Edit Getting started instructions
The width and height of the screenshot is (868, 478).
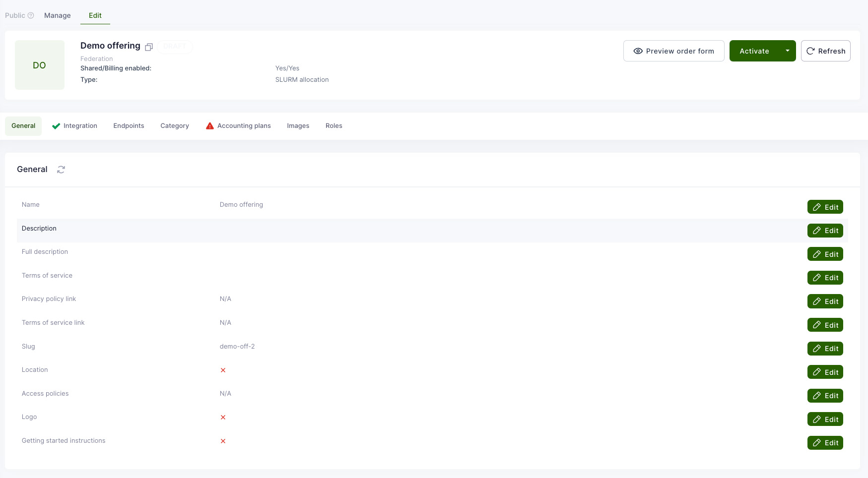(x=825, y=443)
